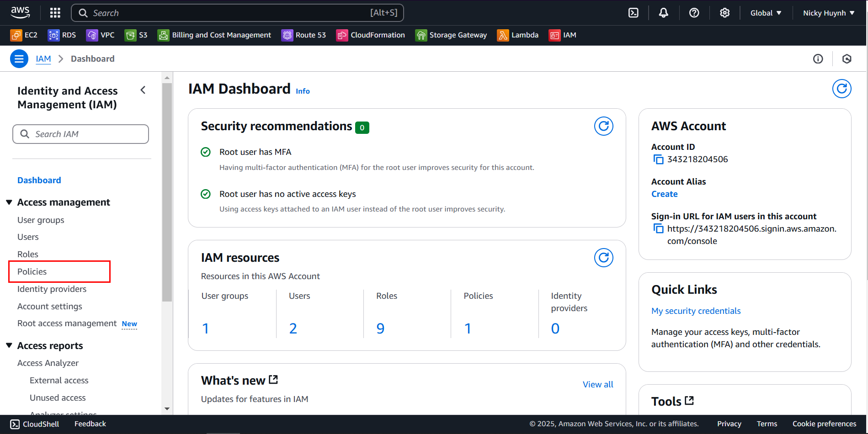
Task: Collapse the IAM side navigation chevron
Action: 143,90
